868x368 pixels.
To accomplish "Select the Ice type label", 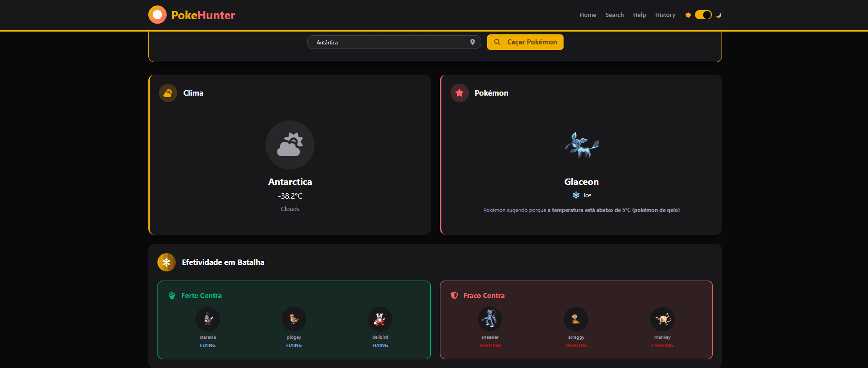I will pos(587,195).
